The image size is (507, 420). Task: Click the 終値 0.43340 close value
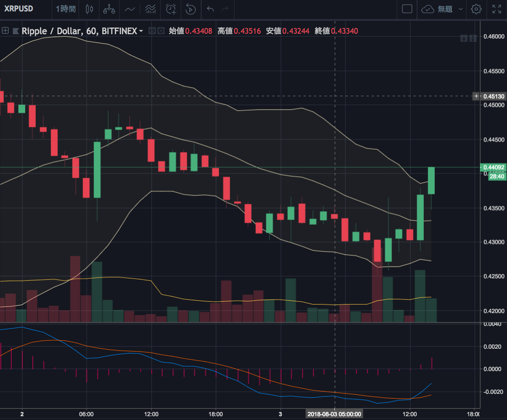[336, 31]
